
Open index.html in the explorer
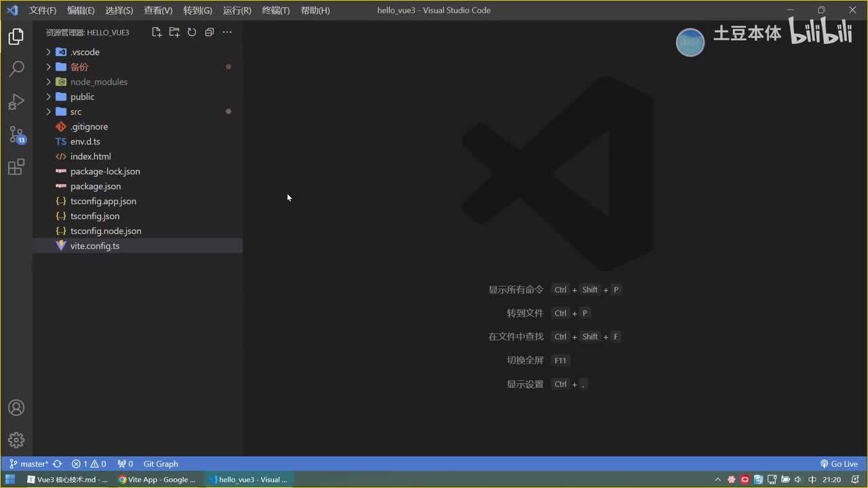pos(137,156)
